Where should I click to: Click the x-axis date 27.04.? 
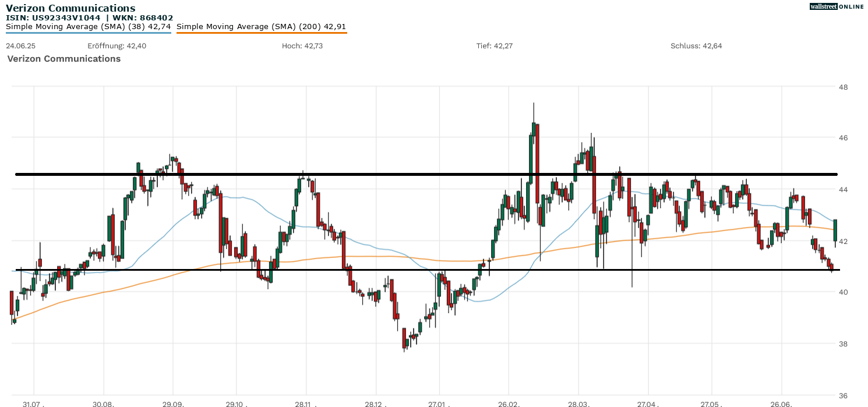click(648, 404)
